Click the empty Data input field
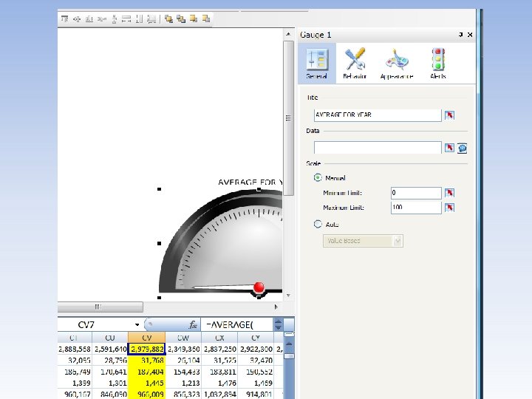Image resolution: width=532 pixels, height=399 pixels. coord(378,148)
